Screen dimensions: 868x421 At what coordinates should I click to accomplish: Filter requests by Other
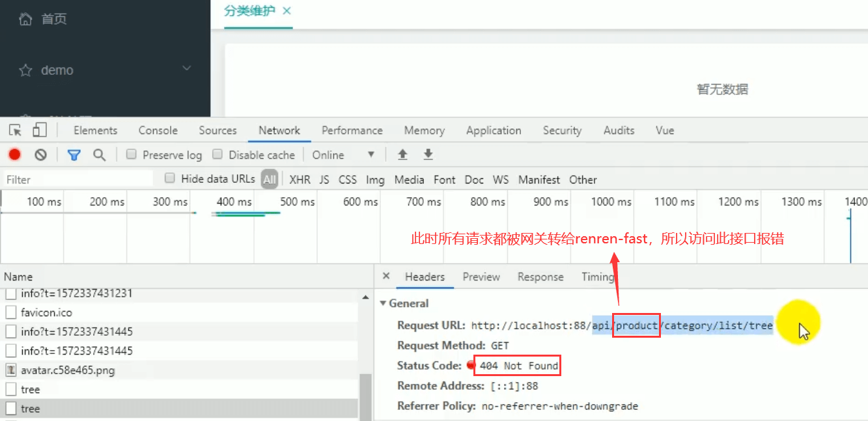(583, 180)
